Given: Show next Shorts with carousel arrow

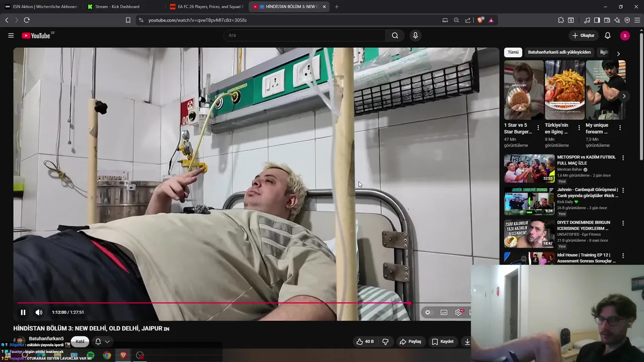Looking at the screenshot, I should [624, 96].
